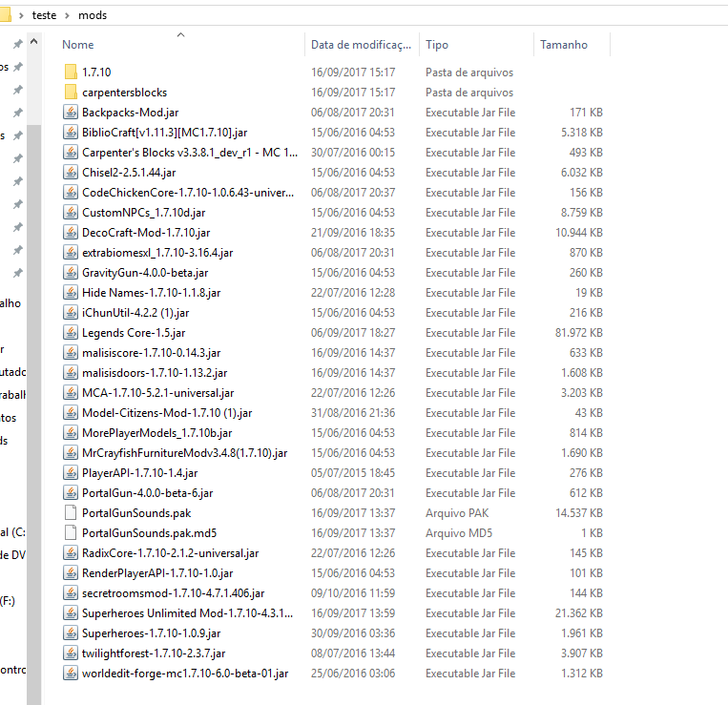Click the twilightforest-1.7.10-2.3.7.jar icon
This screenshot has height=705, width=728.
click(x=71, y=653)
